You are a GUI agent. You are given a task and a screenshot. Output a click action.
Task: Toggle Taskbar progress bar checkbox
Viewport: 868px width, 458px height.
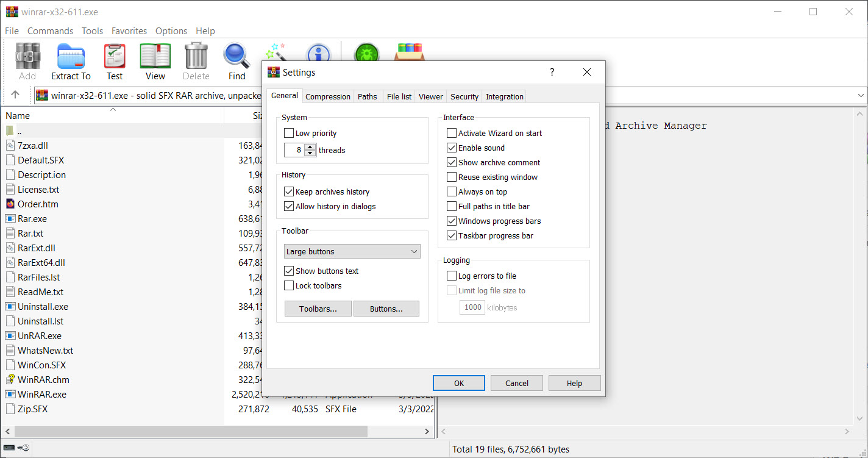tap(452, 235)
